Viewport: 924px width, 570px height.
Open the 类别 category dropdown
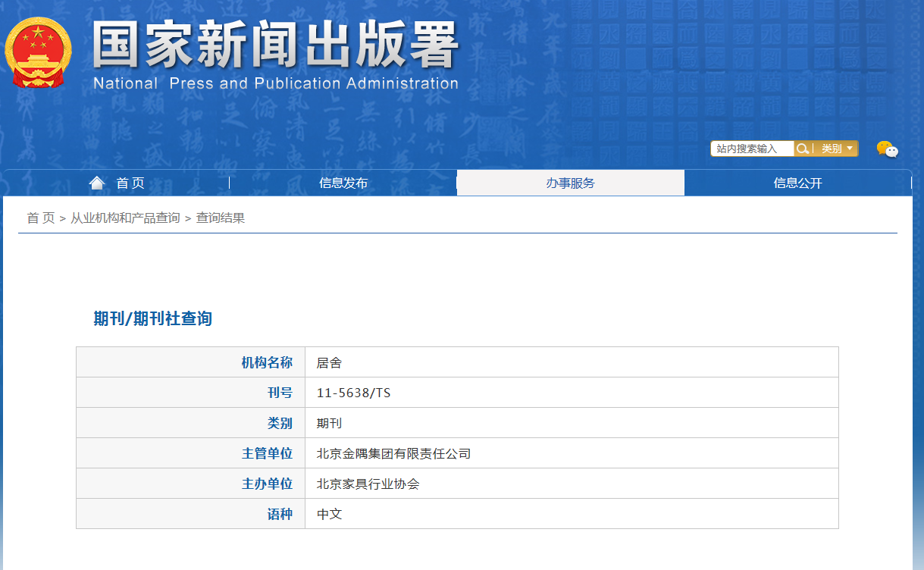832,149
